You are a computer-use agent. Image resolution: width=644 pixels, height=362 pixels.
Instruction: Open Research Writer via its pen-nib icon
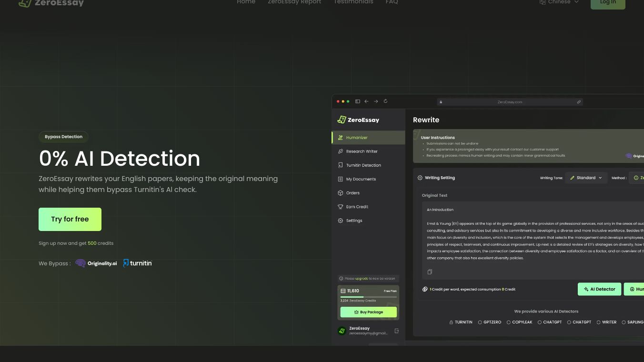(340, 151)
